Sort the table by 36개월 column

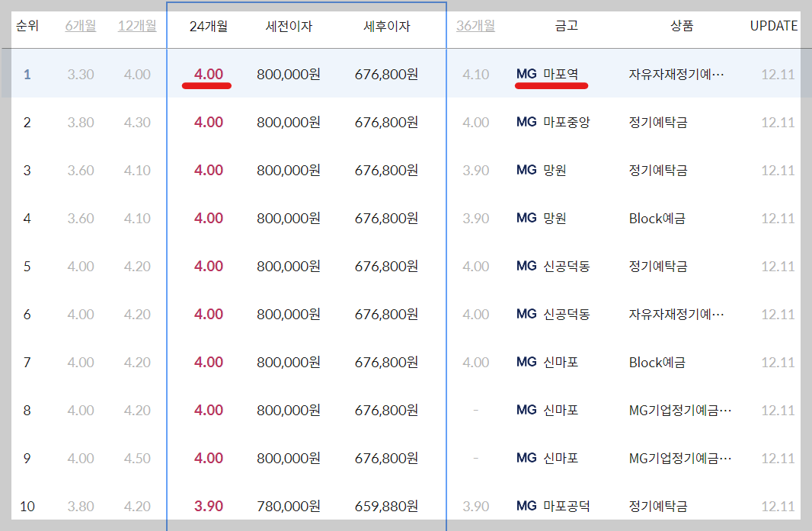click(475, 26)
